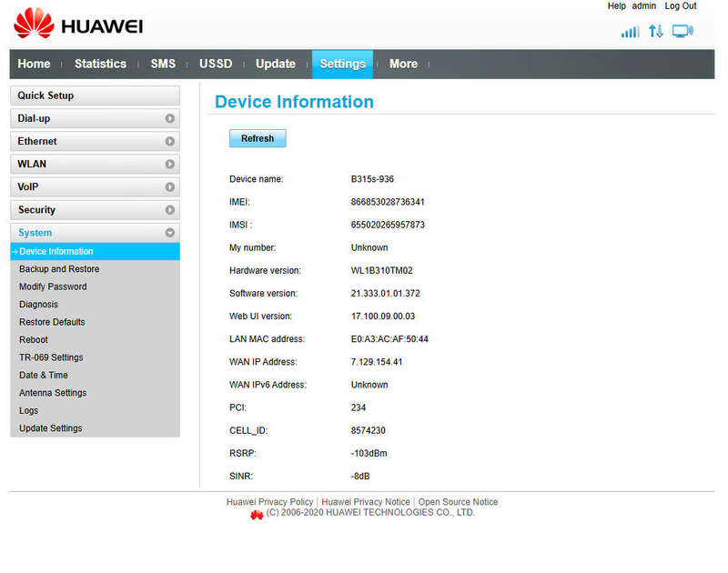Click the small Huawei logo in the footer

point(257,515)
